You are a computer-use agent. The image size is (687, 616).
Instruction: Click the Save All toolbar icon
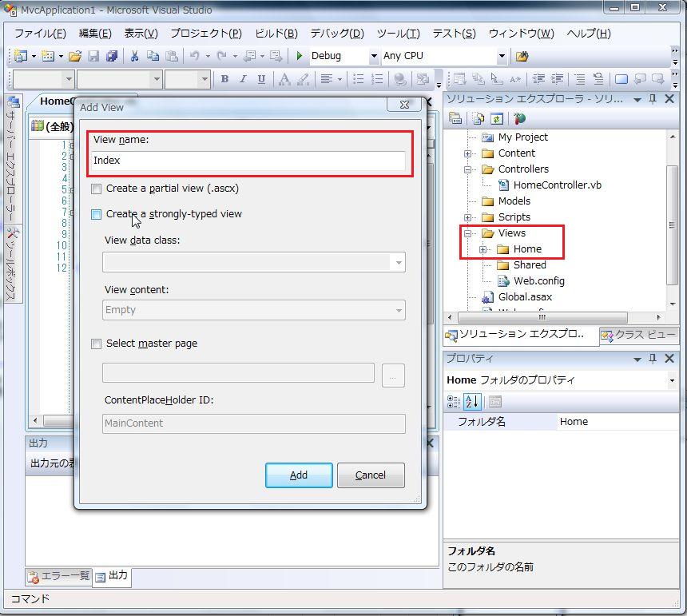110,56
